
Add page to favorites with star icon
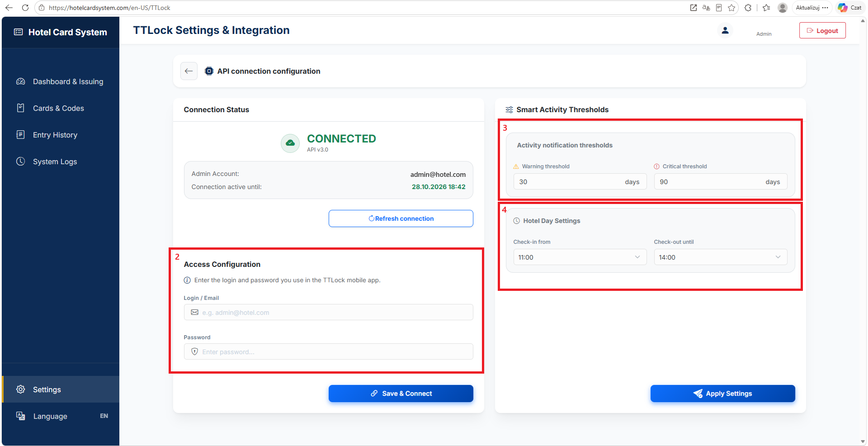[x=731, y=8]
